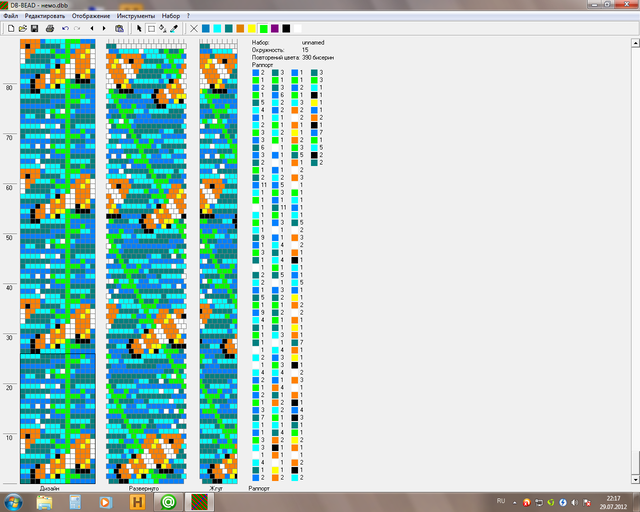Open the volume speaker tray icon
This screenshot has width=640, height=512.
click(575, 503)
